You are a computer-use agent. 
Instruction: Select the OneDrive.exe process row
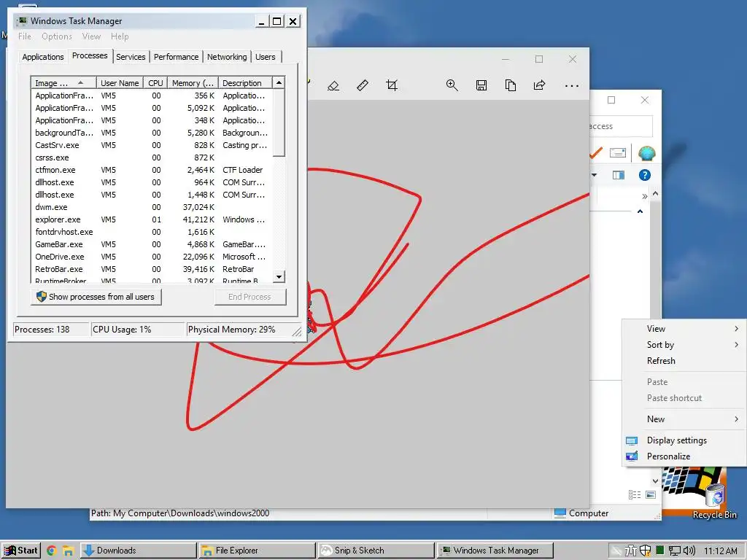152,257
